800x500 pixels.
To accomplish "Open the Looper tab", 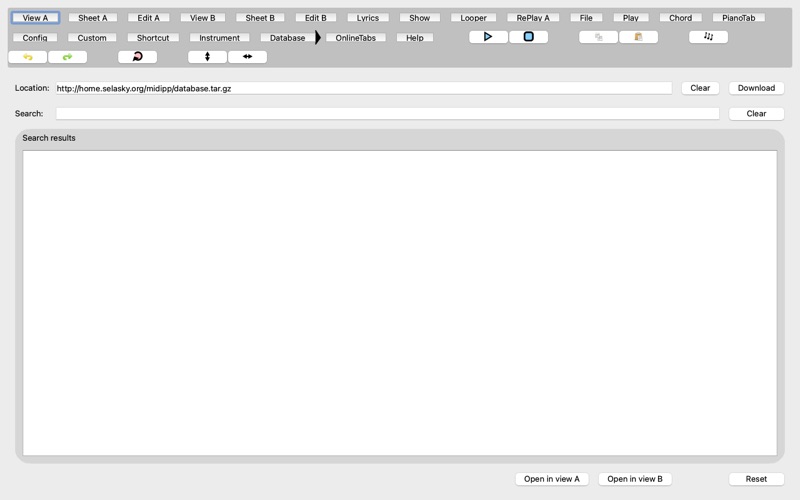I will tap(473, 18).
